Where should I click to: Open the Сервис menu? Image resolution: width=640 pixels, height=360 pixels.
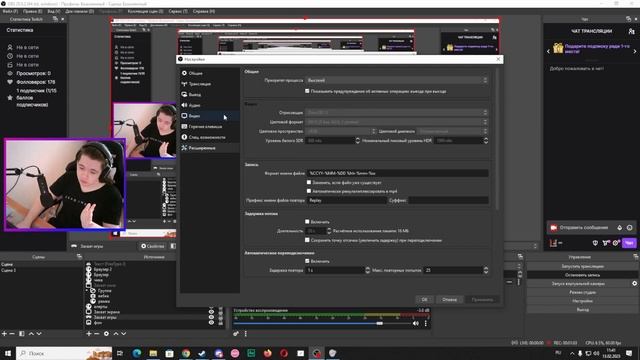(178, 11)
